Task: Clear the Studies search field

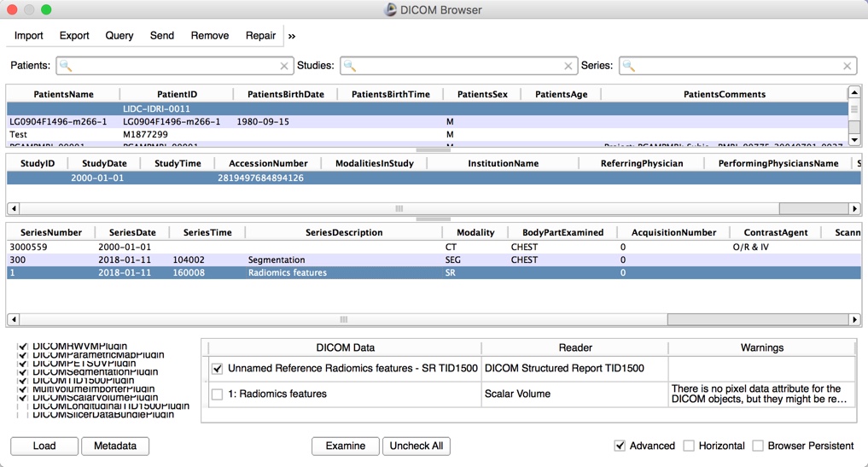Action: point(568,66)
